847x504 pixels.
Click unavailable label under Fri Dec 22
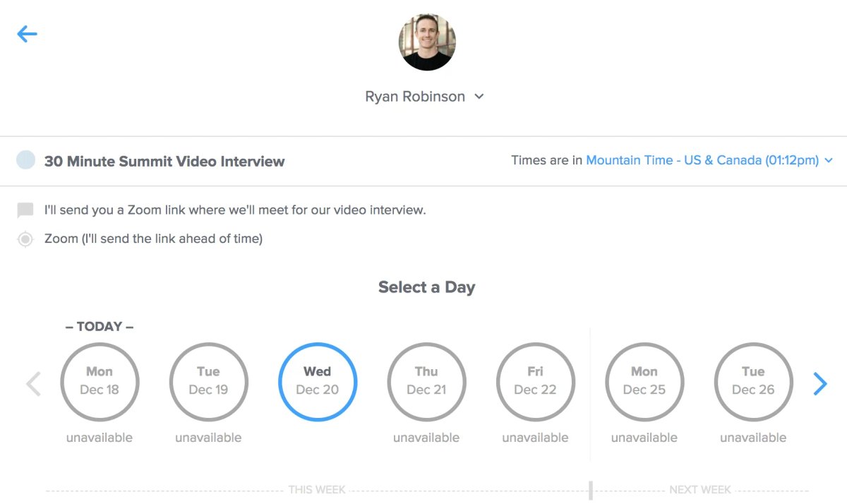[x=535, y=438]
